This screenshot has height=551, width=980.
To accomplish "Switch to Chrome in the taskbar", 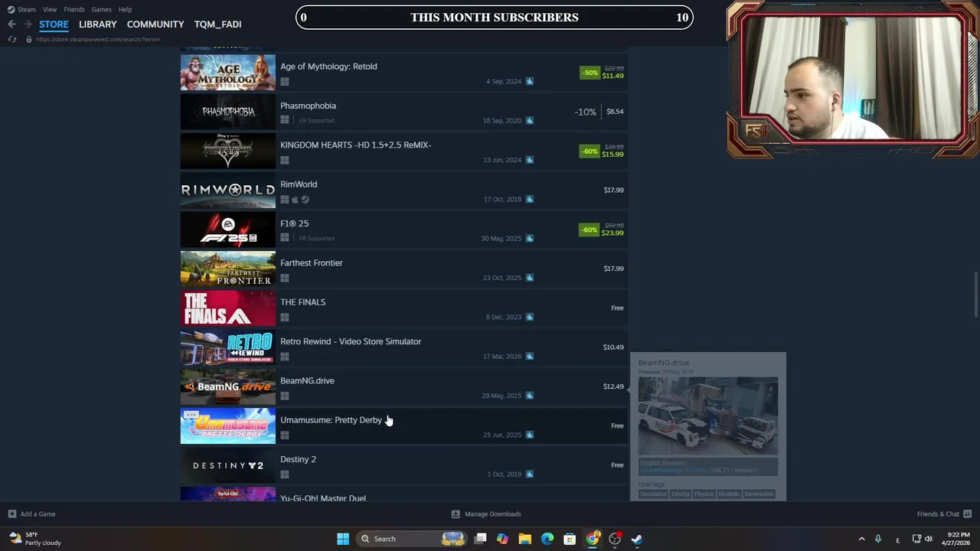I will [592, 539].
